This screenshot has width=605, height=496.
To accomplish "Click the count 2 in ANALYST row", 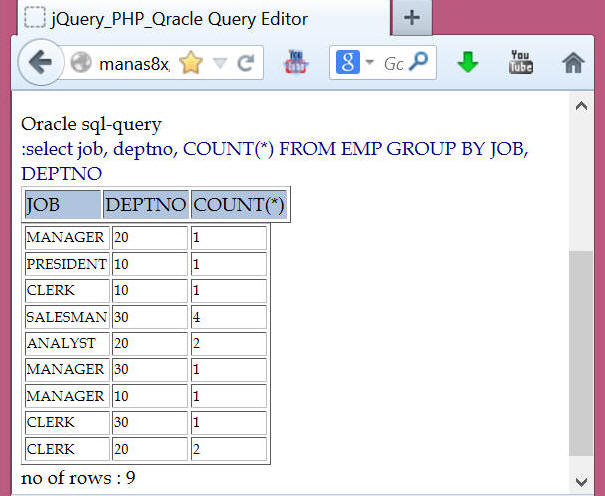I will 229,343.
